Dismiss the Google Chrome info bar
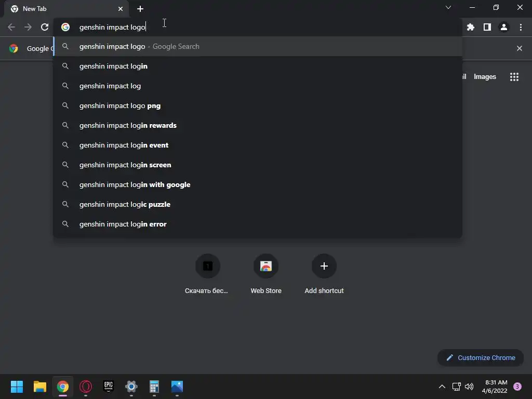Image resolution: width=532 pixels, height=399 pixels. [x=520, y=48]
